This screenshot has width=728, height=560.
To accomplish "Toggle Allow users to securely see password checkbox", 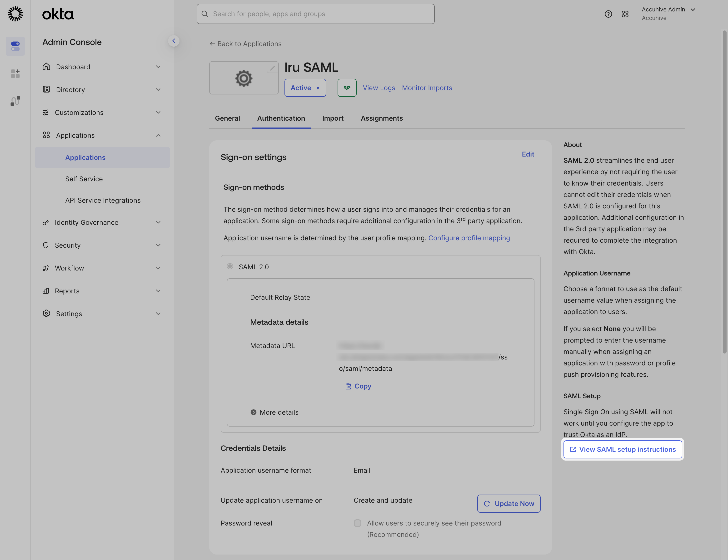I will [x=357, y=523].
